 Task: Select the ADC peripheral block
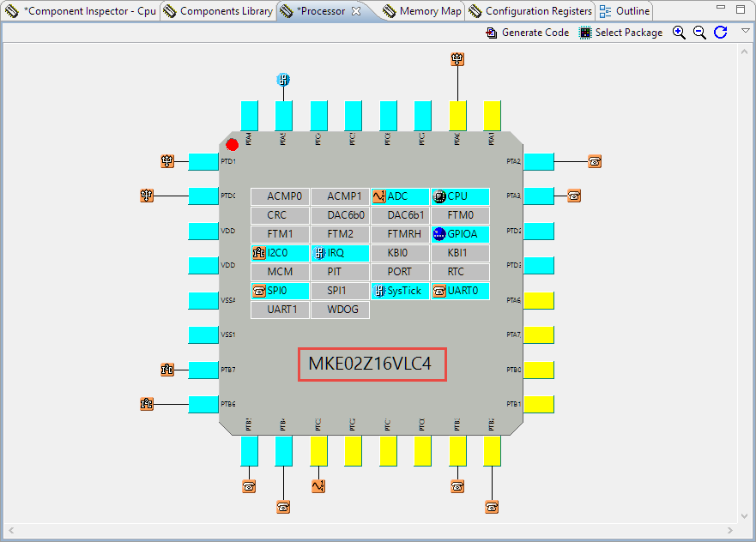click(x=400, y=196)
